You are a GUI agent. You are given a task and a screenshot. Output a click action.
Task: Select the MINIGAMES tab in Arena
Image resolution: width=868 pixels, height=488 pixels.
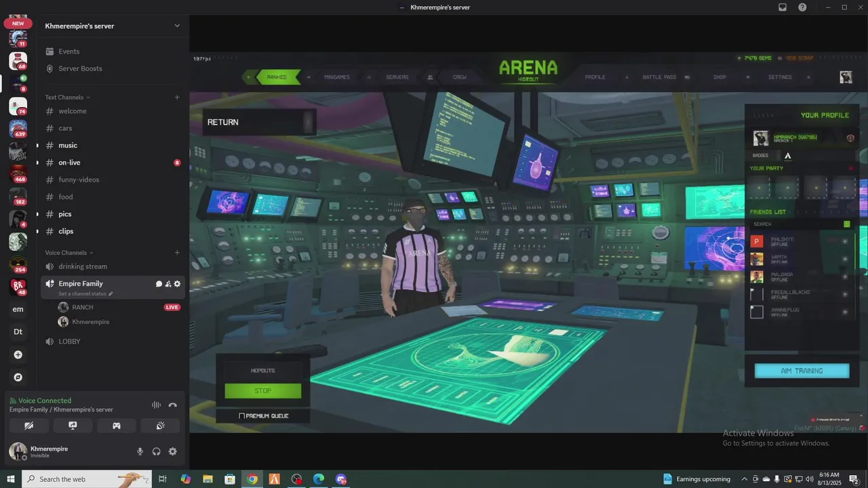pyautogui.click(x=337, y=77)
